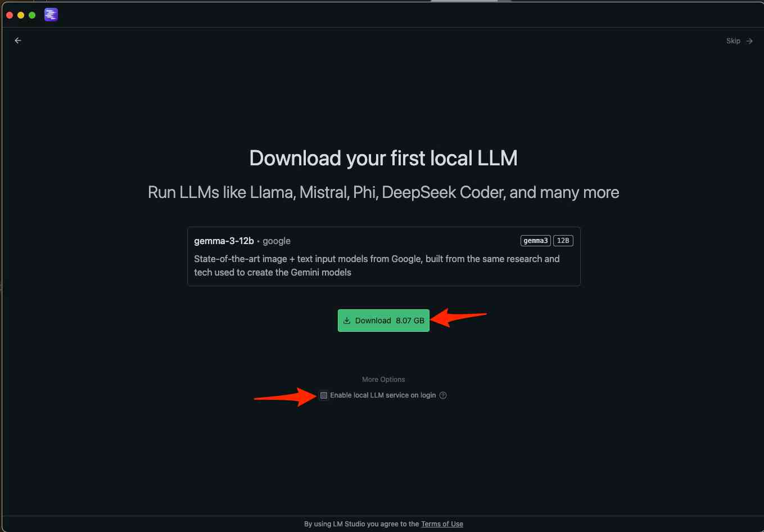Click the google publisher name
This screenshot has width=764, height=532.
click(x=277, y=241)
